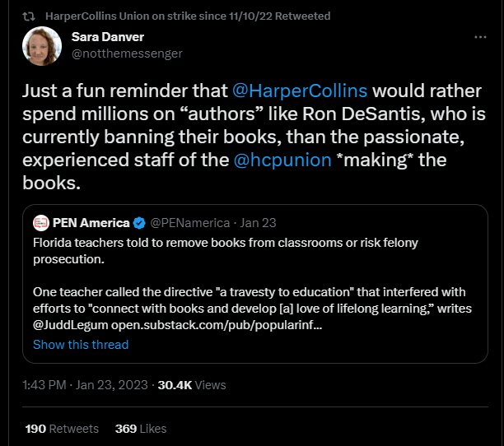504x446 pixels.
Task: Open the open.substack.com article link
Action: pyautogui.click(x=217, y=325)
